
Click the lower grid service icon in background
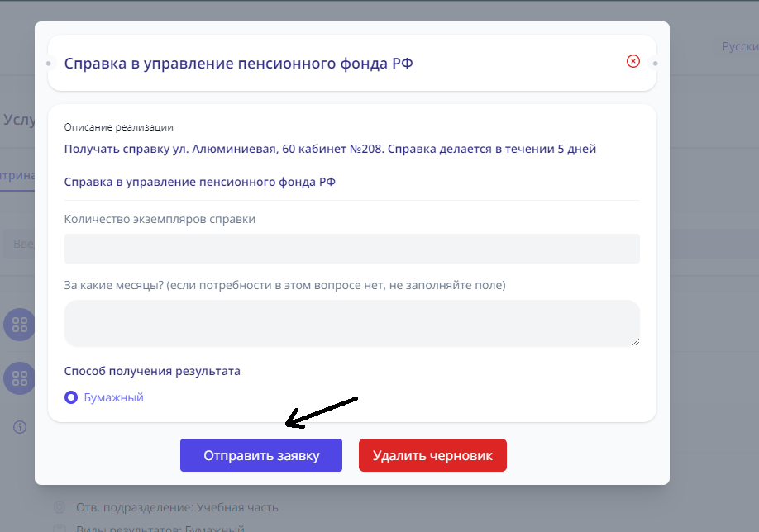point(19,378)
